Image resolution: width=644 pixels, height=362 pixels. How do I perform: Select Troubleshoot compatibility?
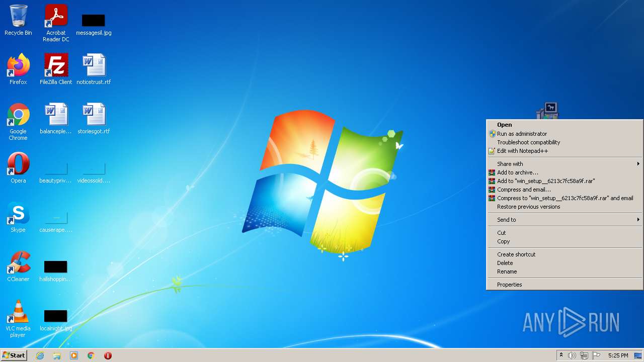click(x=565, y=142)
